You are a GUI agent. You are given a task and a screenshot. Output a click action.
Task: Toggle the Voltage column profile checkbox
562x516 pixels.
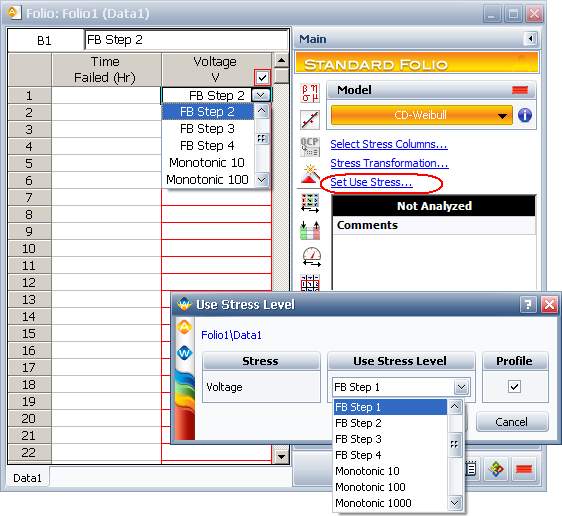(262, 77)
